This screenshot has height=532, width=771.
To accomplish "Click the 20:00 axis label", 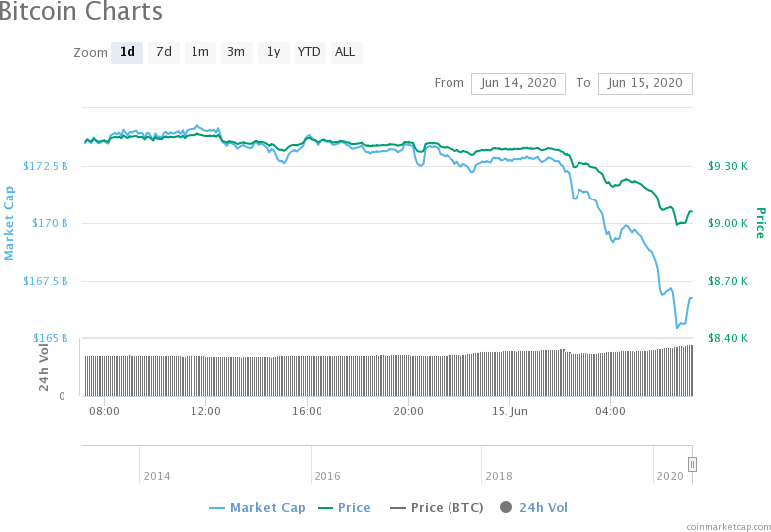I will pyautogui.click(x=408, y=411).
